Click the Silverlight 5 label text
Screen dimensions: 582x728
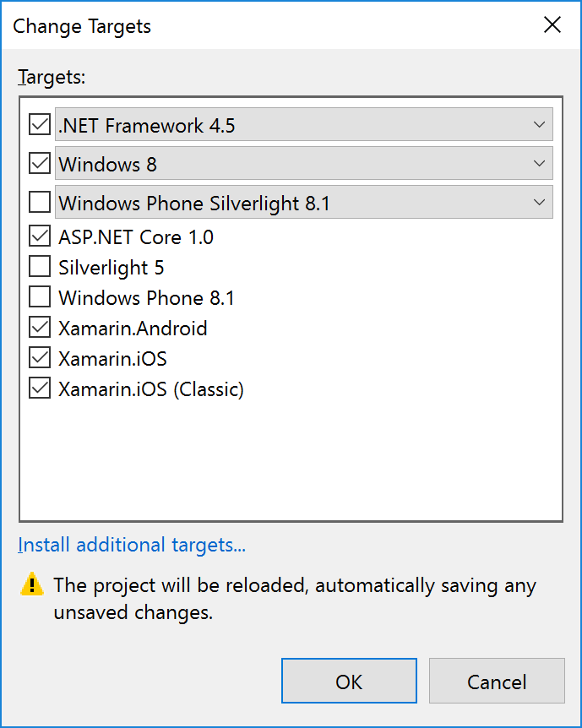(x=112, y=268)
